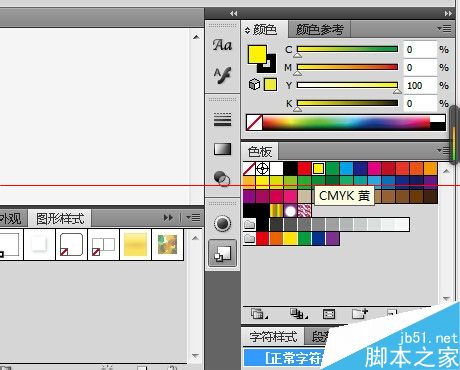Select the white swatch
This screenshot has width=460, height=370.
pos(276,169)
